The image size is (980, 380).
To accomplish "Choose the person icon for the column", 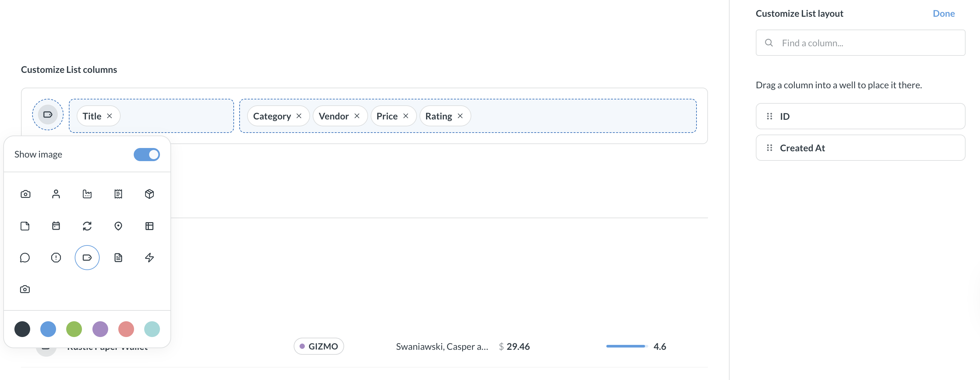I will pos(56,194).
